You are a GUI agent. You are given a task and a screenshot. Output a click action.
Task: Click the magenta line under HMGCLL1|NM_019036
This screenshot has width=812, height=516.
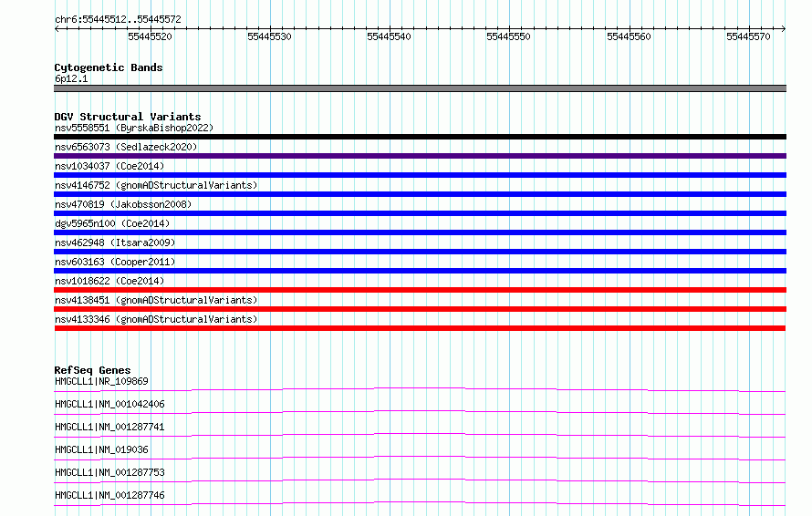[420, 458]
